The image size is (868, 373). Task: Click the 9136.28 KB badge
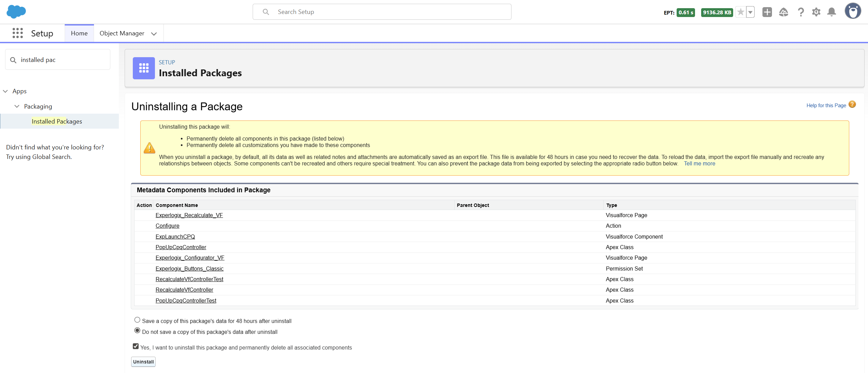[717, 13]
